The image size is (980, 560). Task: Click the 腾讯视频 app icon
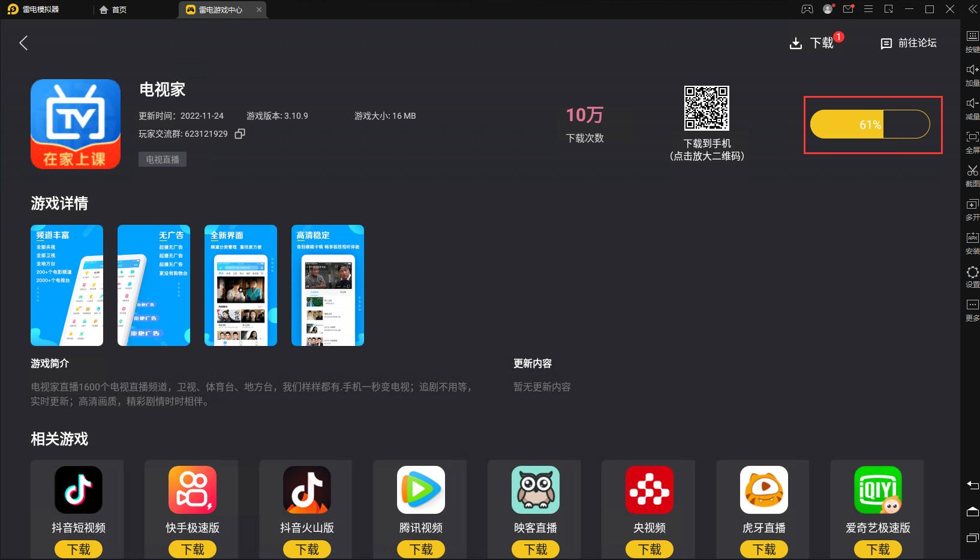tap(421, 490)
